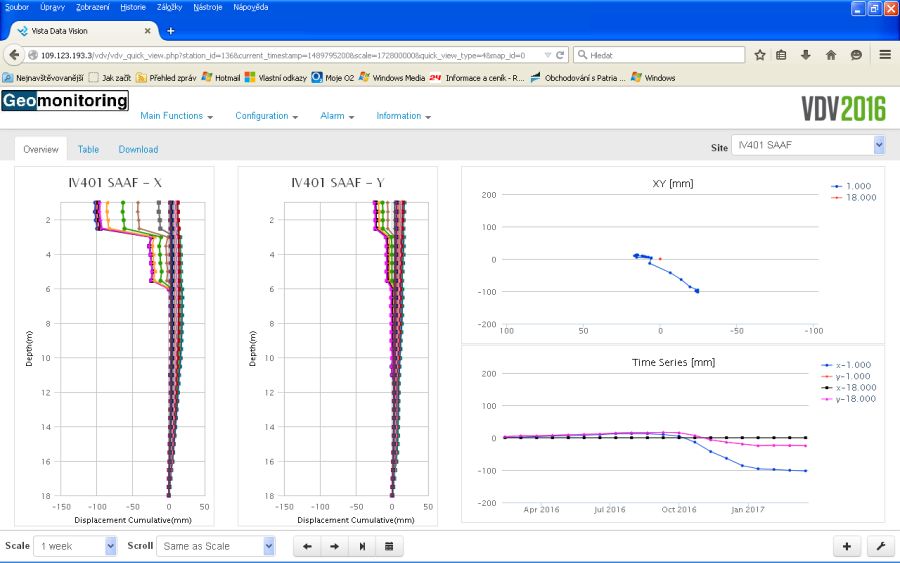Viewport: 900px width, 563px height.
Task: Click the IV401 SAAF – X chart title
Action: (x=115, y=183)
